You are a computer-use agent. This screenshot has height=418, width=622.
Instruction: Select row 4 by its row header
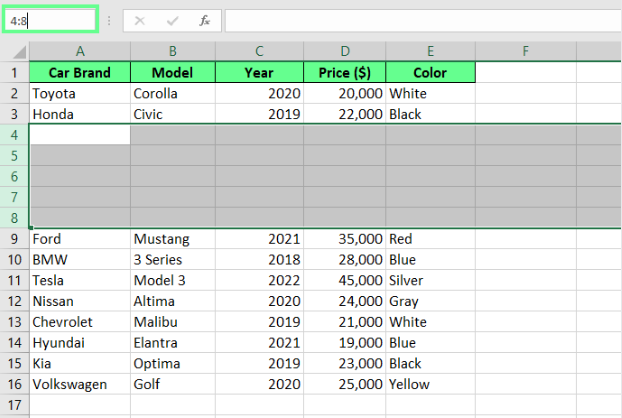pos(15,135)
